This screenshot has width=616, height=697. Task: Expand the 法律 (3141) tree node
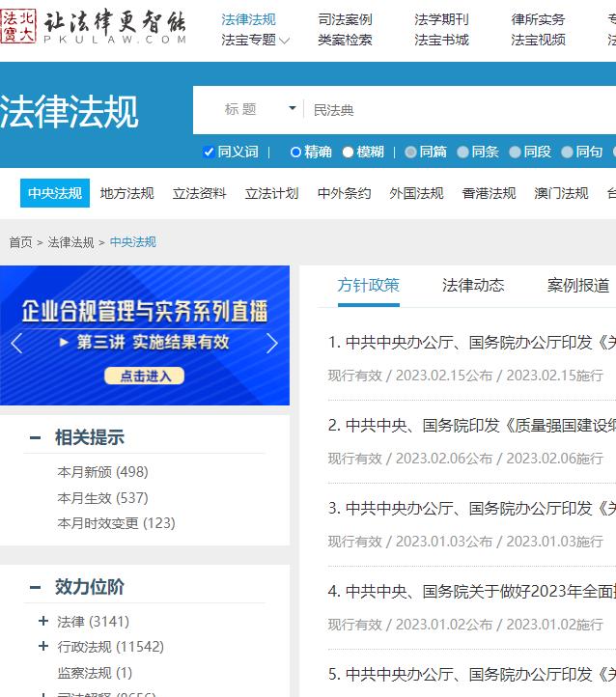point(43,621)
